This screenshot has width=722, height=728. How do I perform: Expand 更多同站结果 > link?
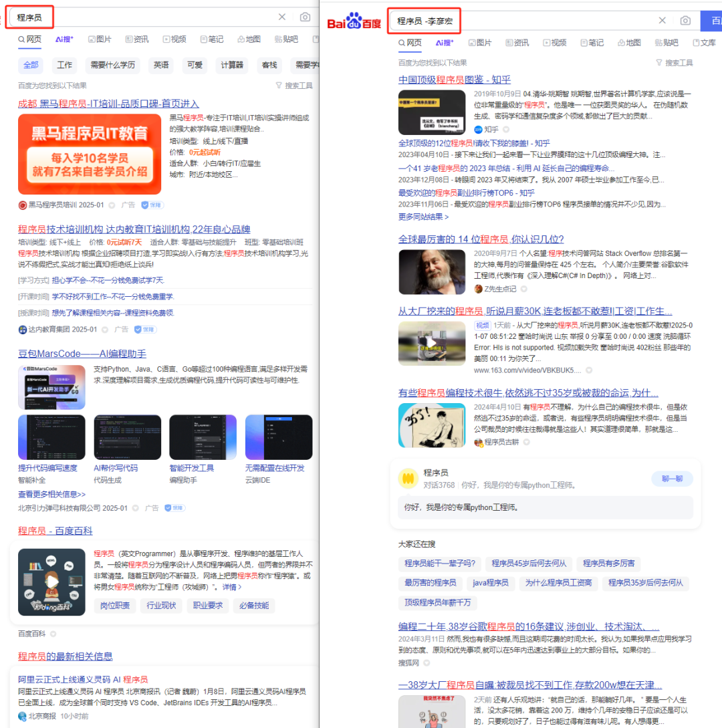pyautogui.click(x=423, y=217)
